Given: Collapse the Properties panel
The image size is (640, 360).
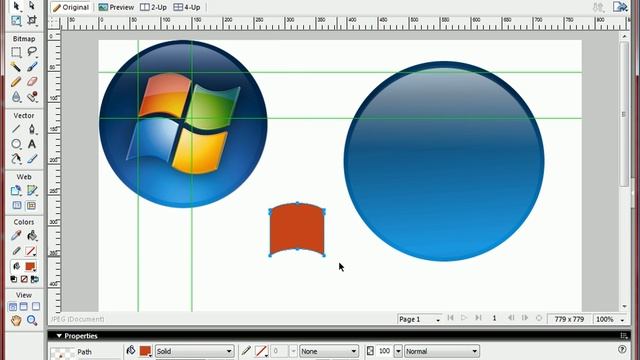Looking at the screenshot, I should [x=59, y=336].
